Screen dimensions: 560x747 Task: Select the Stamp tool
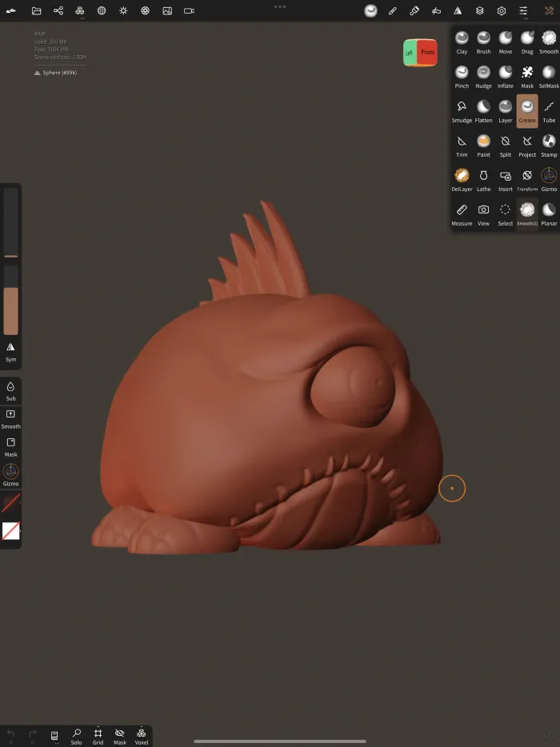click(549, 144)
